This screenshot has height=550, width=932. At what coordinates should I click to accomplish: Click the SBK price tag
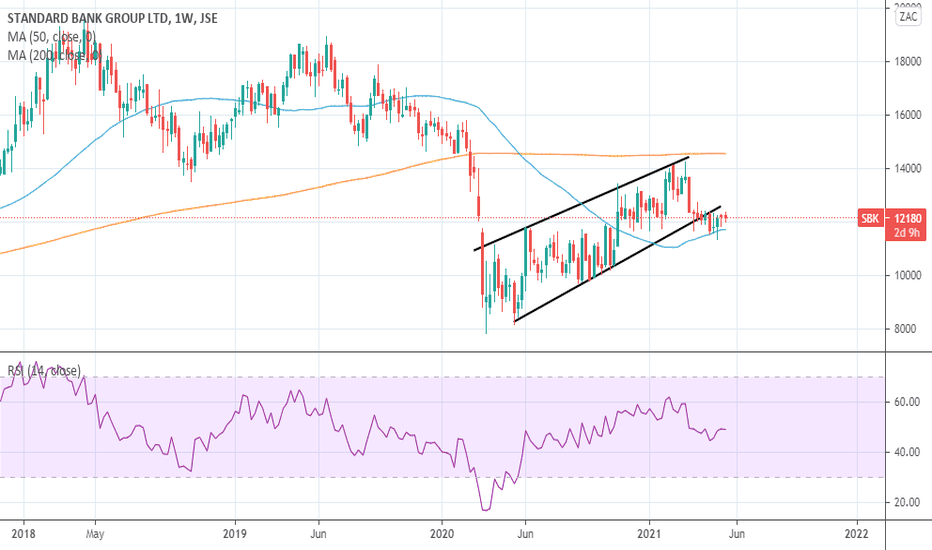click(870, 218)
